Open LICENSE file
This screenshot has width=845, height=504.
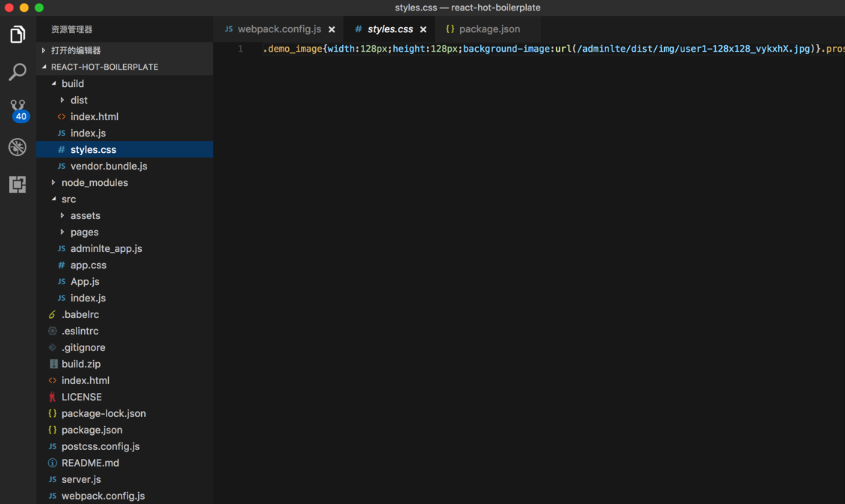[125, 397]
